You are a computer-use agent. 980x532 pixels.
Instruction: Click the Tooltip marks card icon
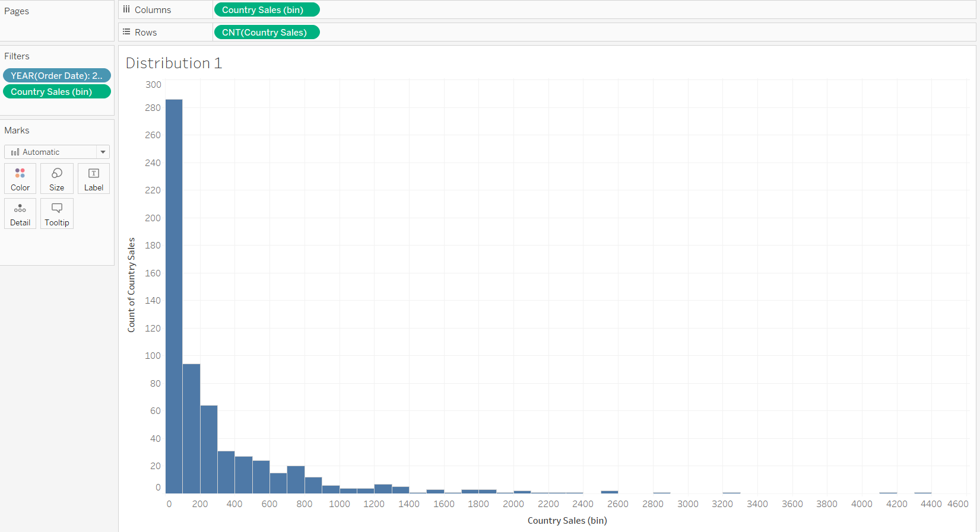pyautogui.click(x=57, y=214)
